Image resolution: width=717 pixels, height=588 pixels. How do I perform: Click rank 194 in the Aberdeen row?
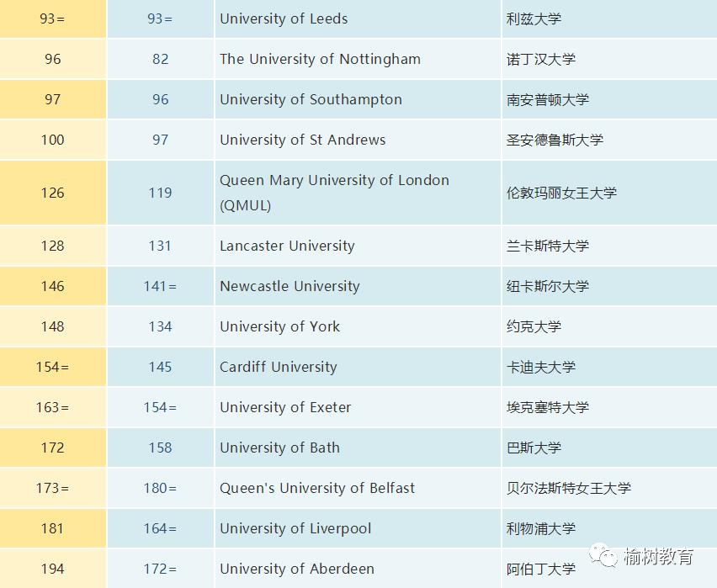pyautogui.click(x=52, y=569)
